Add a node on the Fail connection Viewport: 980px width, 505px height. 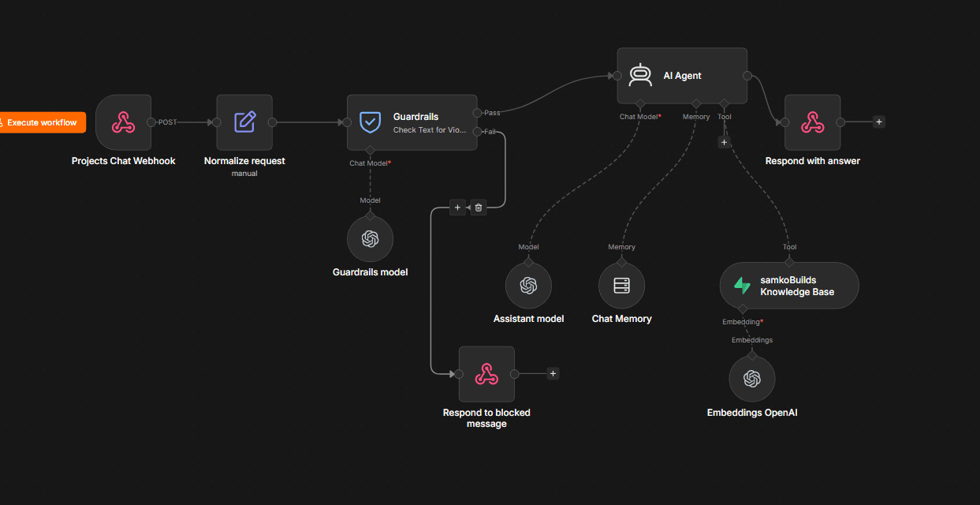pyautogui.click(x=457, y=208)
